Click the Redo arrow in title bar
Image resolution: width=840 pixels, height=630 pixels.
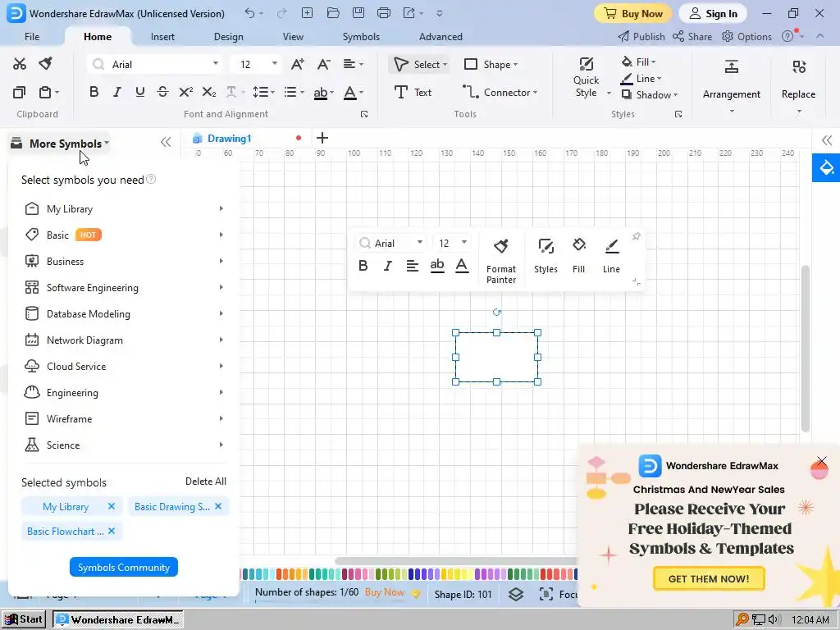pyautogui.click(x=282, y=13)
